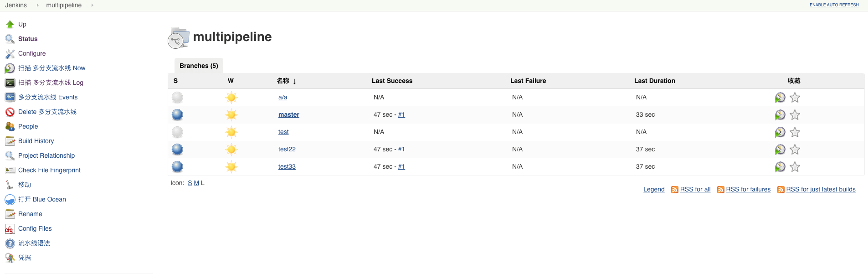This screenshot has width=868, height=274.
Task: Sort by the name column arrow
Action: pyautogui.click(x=294, y=81)
